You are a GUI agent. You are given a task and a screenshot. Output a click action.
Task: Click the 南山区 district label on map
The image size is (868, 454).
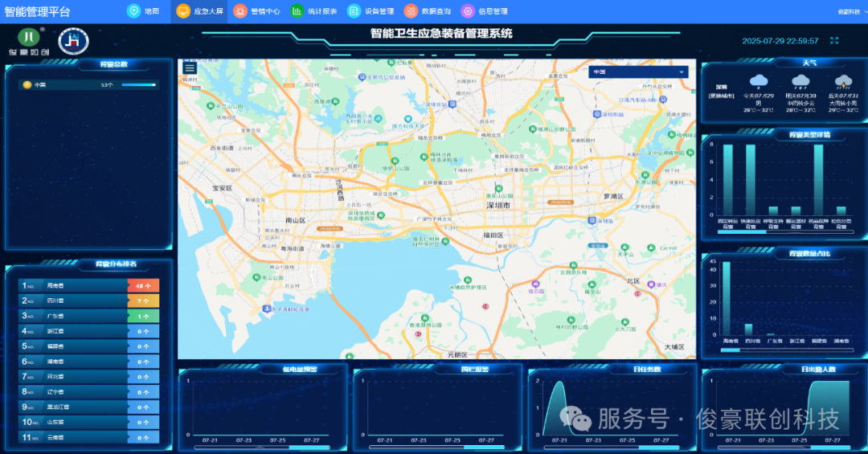coord(295,220)
